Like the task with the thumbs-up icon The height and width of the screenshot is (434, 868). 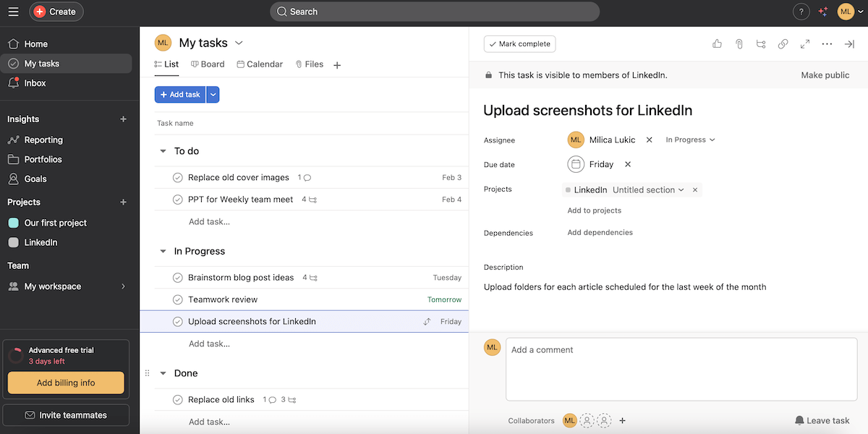pos(717,43)
